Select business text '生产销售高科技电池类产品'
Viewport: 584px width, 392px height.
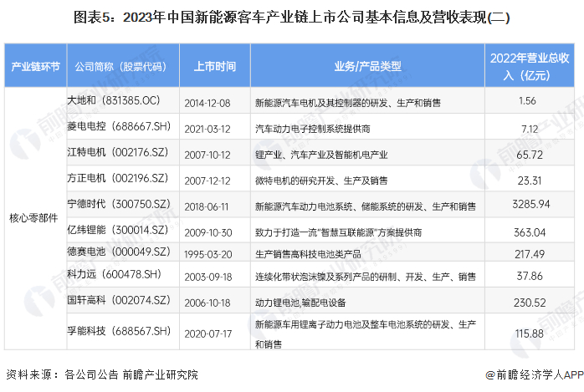308,254
